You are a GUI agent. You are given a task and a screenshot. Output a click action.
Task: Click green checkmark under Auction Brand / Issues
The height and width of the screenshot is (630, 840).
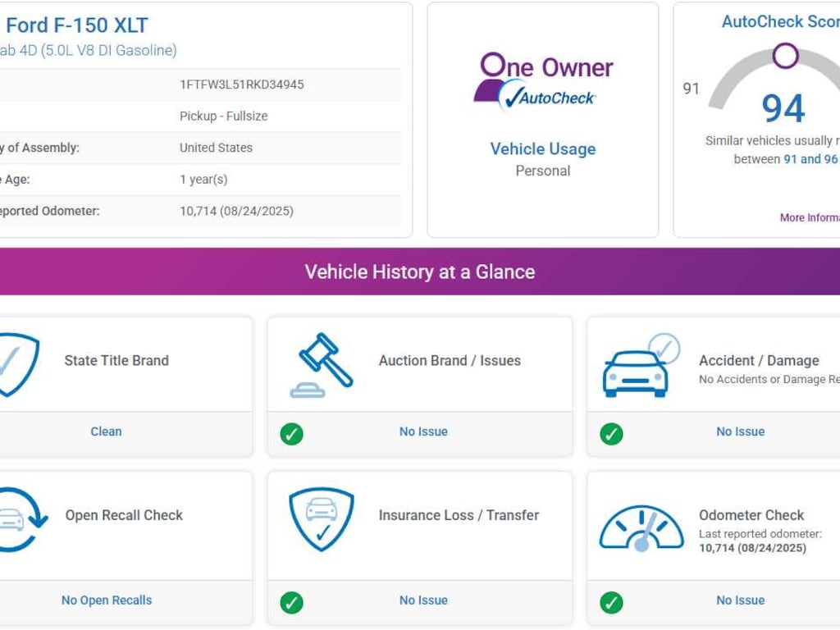(x=291, y=433)
